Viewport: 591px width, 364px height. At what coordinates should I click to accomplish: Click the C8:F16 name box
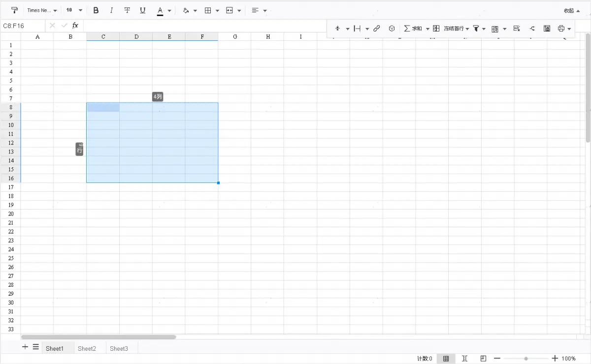tap(23, 26)
